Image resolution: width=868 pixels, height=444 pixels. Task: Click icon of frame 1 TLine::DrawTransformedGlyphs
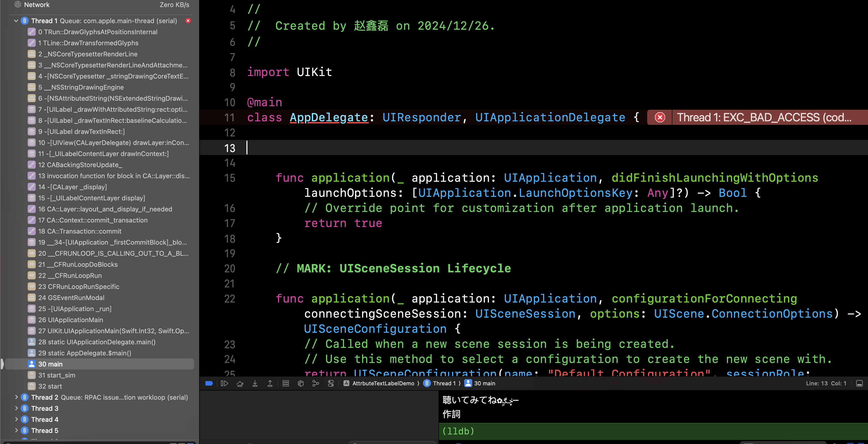coord(31,43)
